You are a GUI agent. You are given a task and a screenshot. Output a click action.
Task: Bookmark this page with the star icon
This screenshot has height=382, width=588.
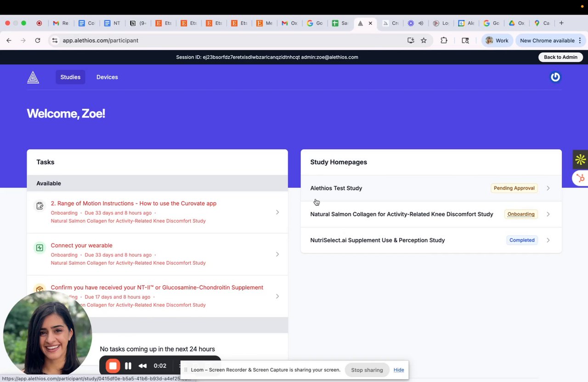[x=424, y=40]
